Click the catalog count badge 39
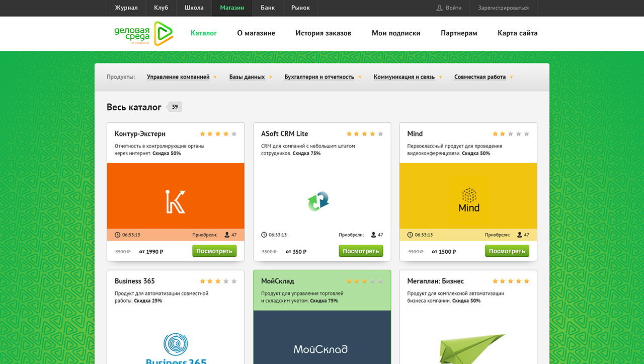644x364 pixels. click(175, 107)
